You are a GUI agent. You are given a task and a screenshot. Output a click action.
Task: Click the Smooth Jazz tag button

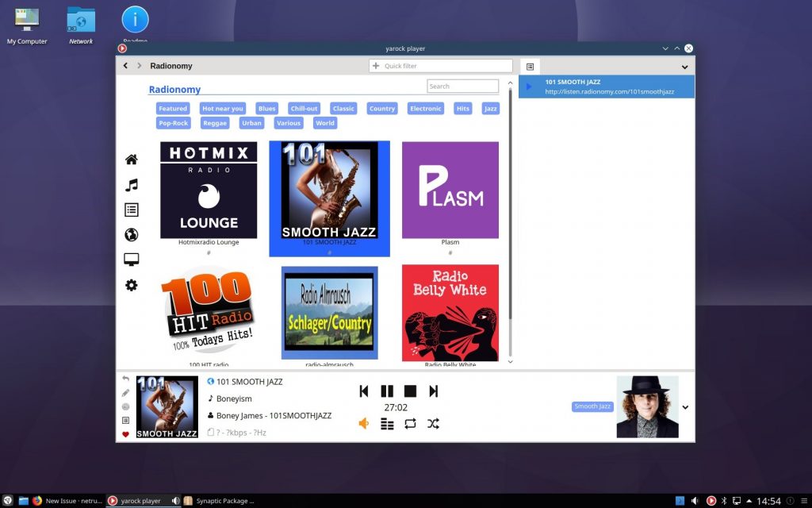click(592, 406)
